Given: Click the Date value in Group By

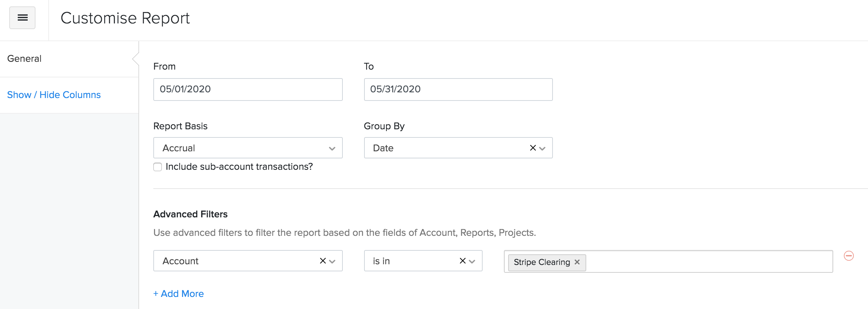Looking at the screenshot, I should click(383, 148).
